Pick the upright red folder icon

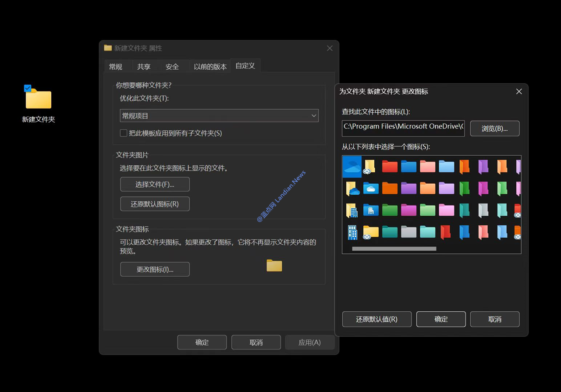pos(446,232)
